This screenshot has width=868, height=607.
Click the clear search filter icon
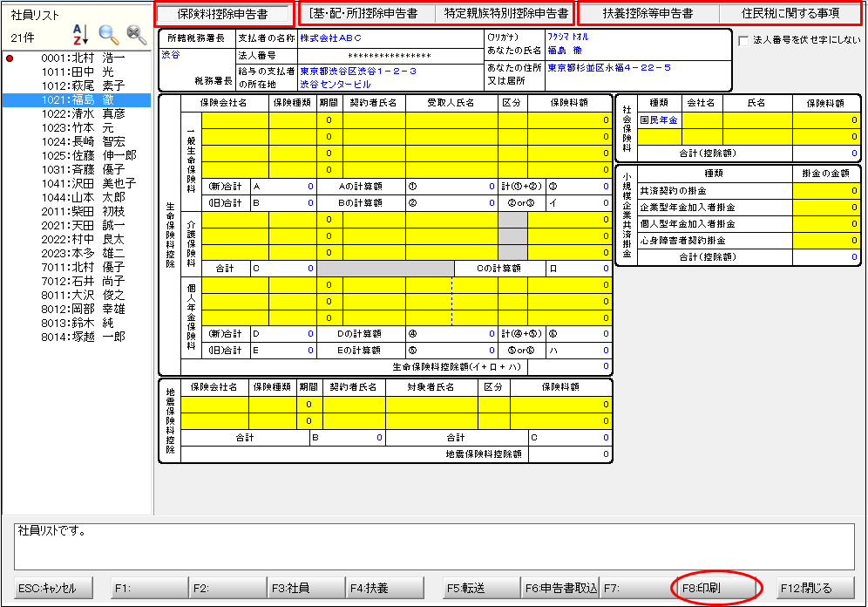(137, 35)
